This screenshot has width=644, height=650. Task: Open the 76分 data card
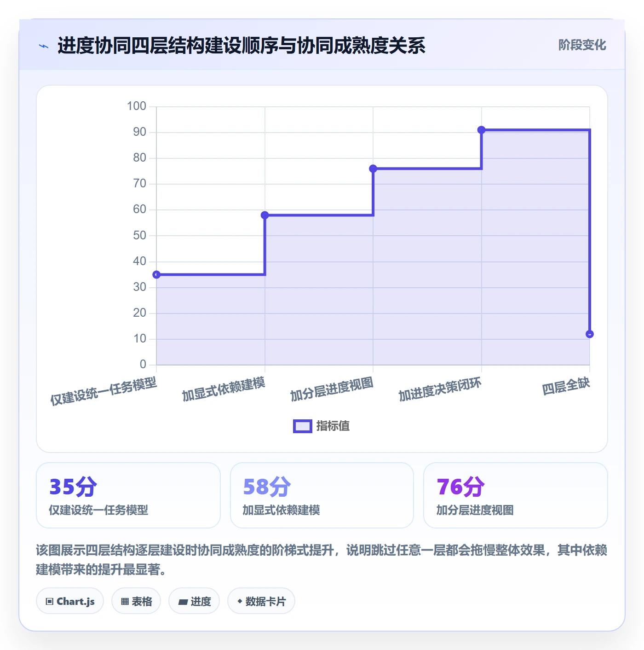[516, 495]
